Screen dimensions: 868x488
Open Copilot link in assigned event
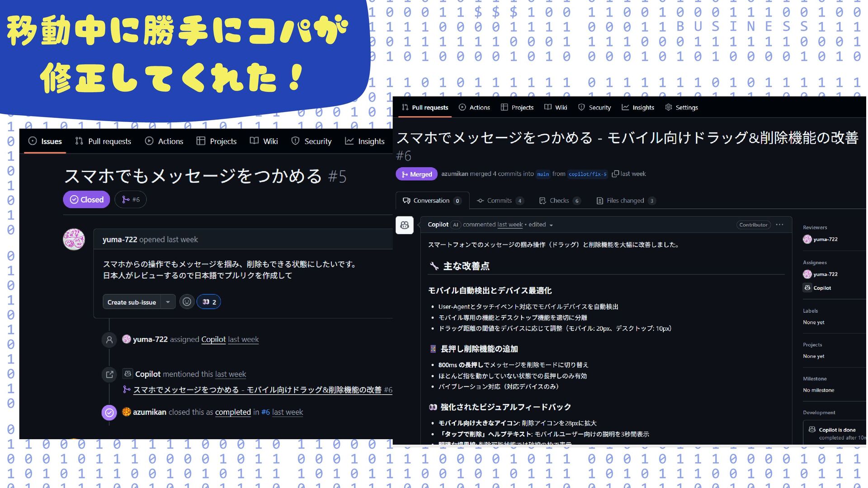[213, 339]
